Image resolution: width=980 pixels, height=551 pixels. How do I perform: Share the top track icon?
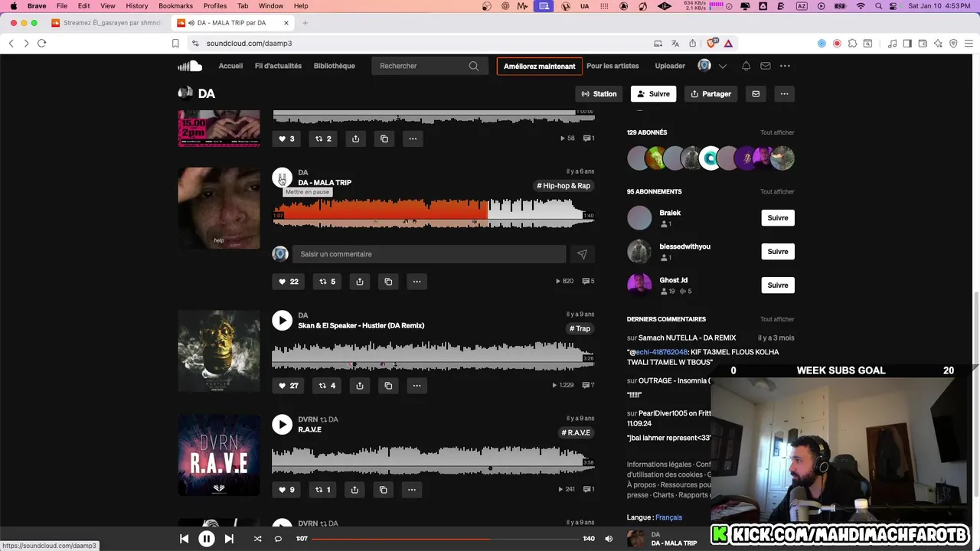pyautogui.click(x=355, y=139)
